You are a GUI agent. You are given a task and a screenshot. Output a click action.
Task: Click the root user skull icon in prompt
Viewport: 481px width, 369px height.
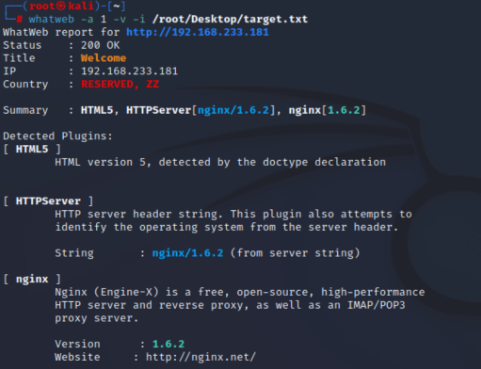click(61, 6)
